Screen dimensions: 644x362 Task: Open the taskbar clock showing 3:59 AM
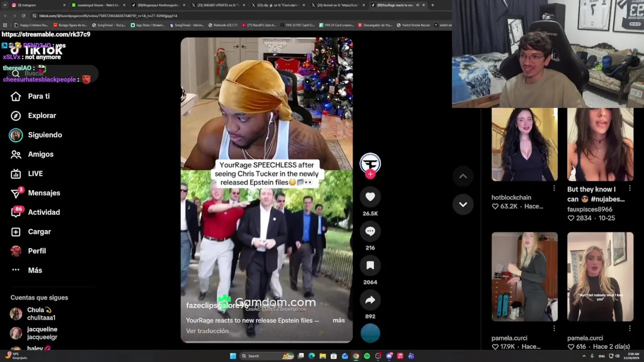tap(631, 356)
